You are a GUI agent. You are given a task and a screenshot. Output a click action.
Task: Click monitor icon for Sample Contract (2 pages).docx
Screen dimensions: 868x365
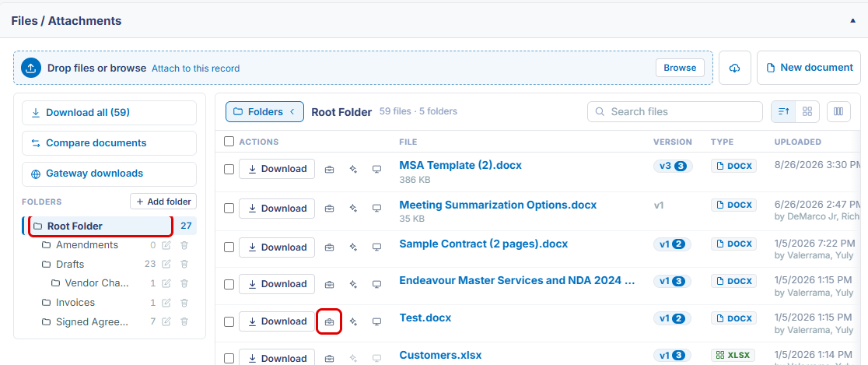click(377, 247)
